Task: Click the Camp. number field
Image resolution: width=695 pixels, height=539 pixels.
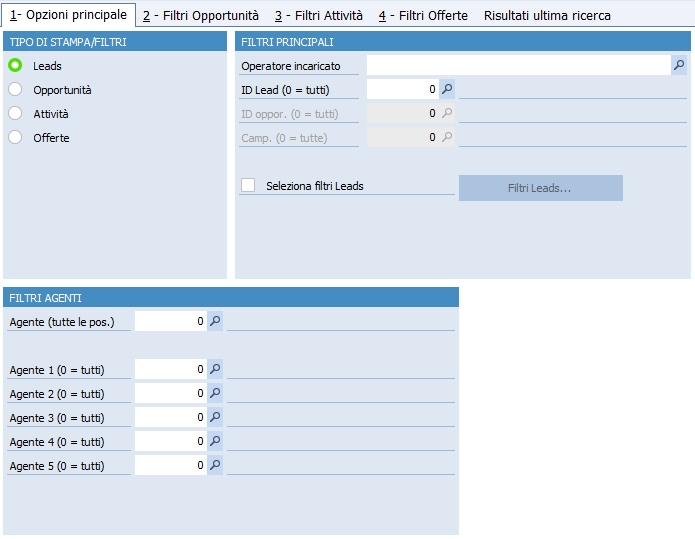Action: (x=403, y=137)
